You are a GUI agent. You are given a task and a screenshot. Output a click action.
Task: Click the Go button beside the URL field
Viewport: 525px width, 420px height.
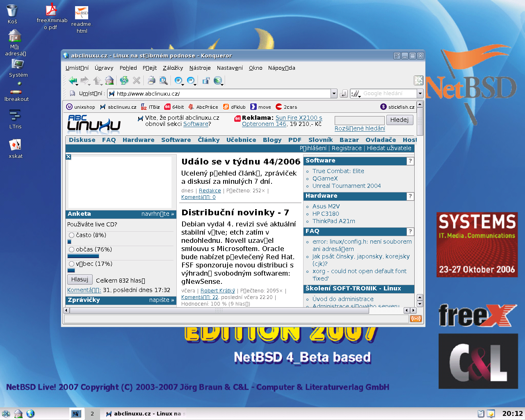tap(344, 94)
